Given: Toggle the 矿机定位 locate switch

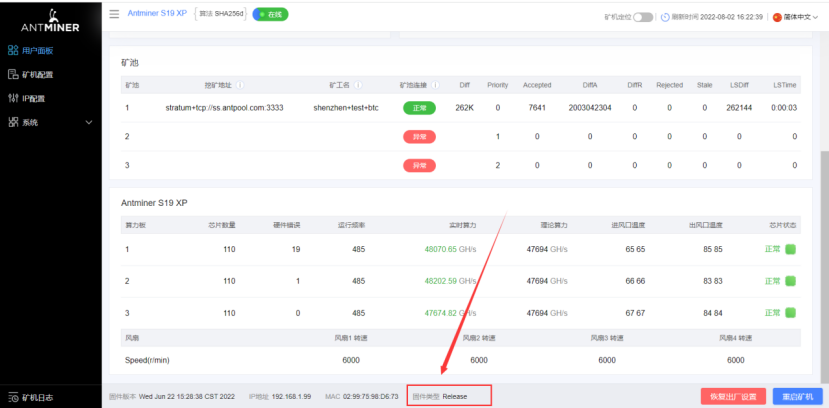Looking at the screenshot, I should click(643, 17).
